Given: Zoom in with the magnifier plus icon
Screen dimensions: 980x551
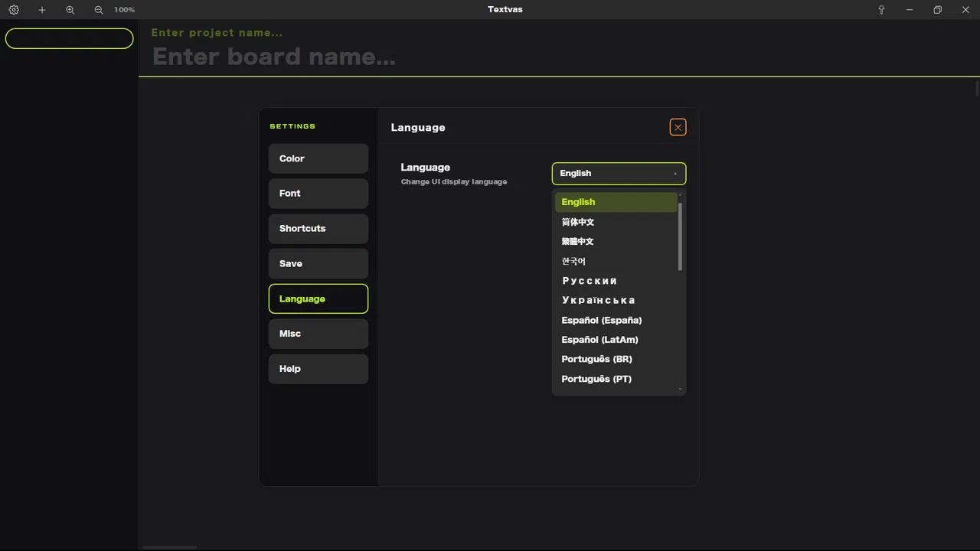Looking at the screenshot, I should point(70,10).
